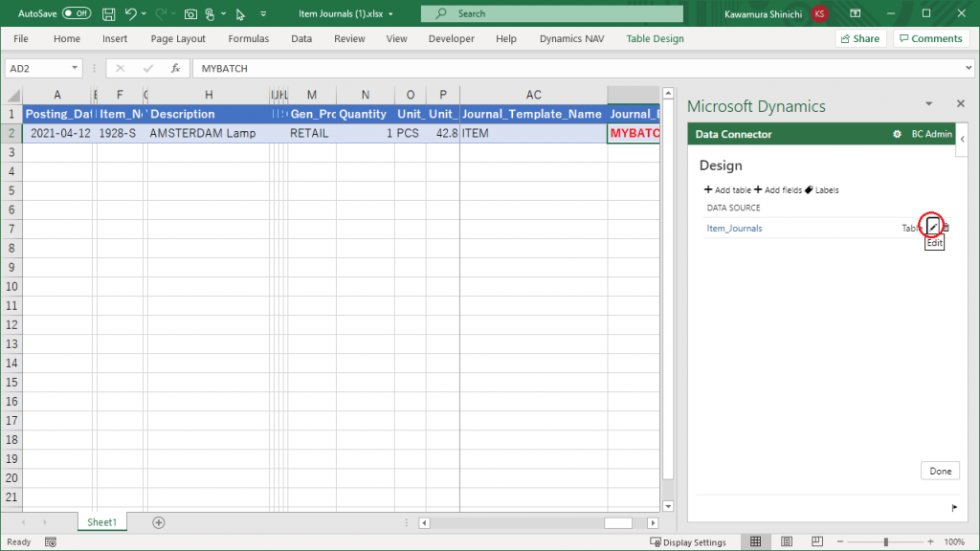The width and height of the screenshot is (980, 551).
Task: Click Add fields in the Design pane
Action: pyautogui.click(x=777, y=190)
